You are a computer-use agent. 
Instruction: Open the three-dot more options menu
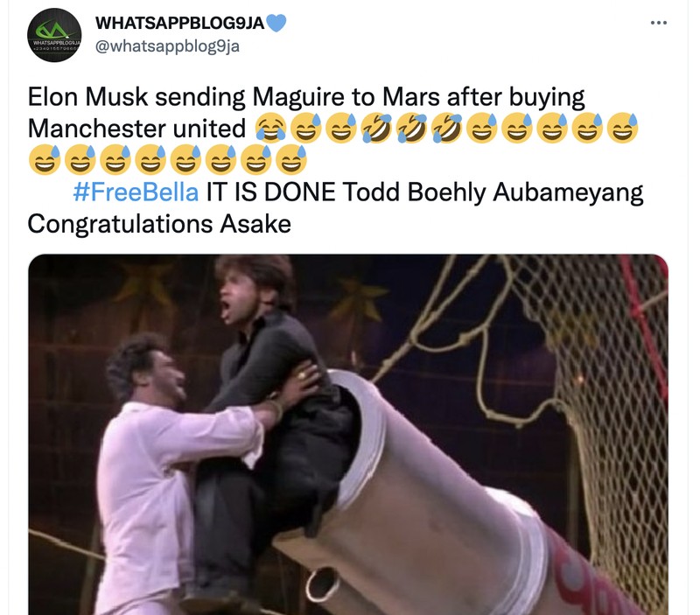[659, 23]
